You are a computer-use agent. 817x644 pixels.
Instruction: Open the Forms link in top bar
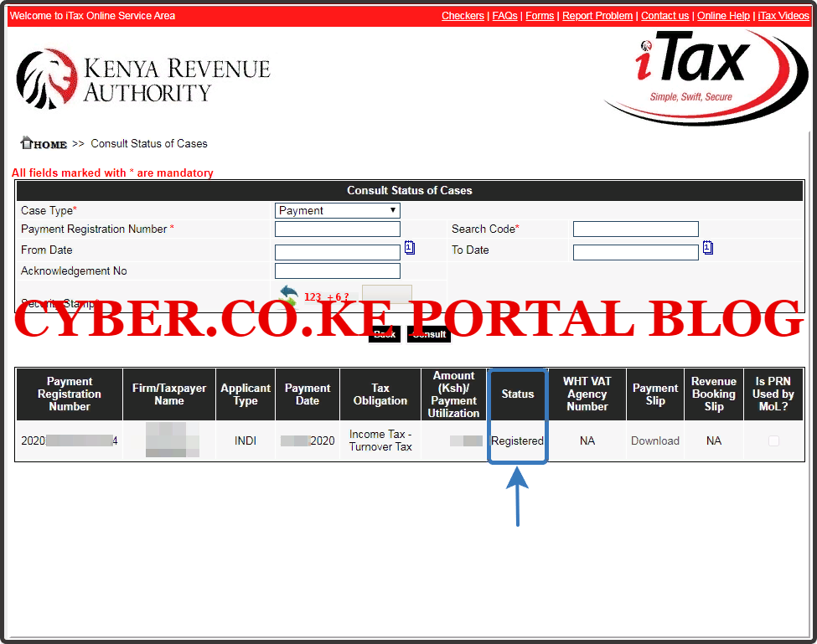coord(540,16)
